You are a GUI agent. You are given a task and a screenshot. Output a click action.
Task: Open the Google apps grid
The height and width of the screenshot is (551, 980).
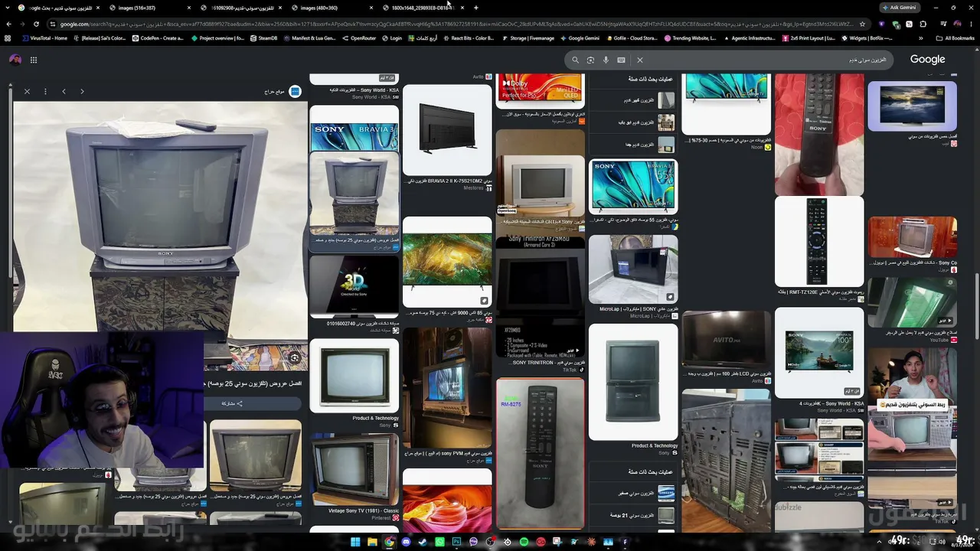point(34,60)
